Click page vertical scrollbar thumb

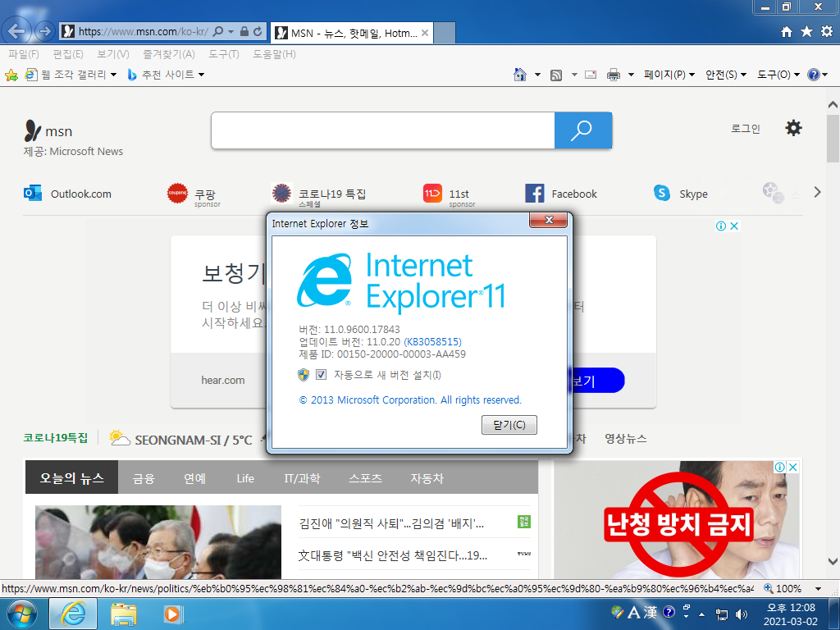[x=833, y=138]
